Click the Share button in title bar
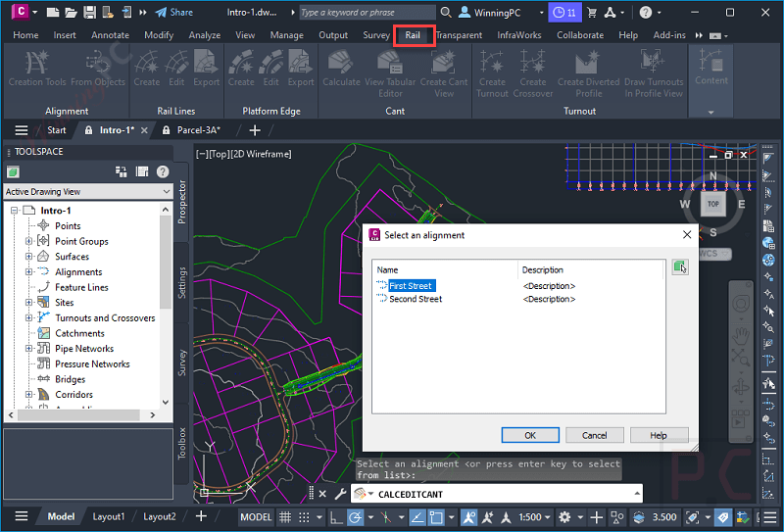The image size is (784, 532). coord(174,12)
